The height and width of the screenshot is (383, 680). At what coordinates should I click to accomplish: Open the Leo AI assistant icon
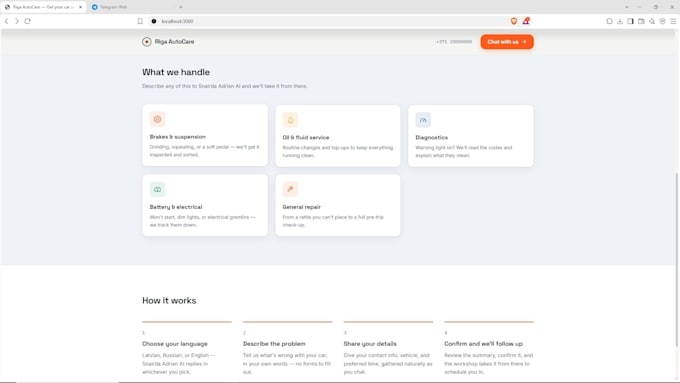click(652, 21)
